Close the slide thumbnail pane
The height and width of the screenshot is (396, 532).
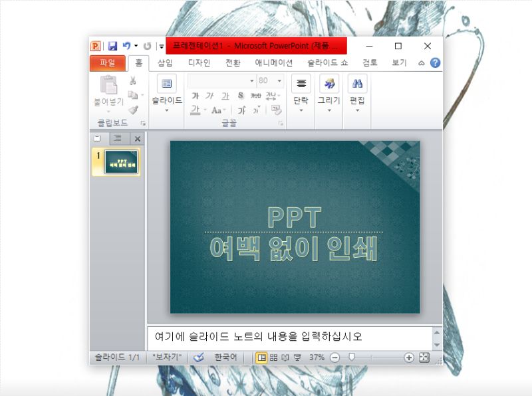pos(138,139)
